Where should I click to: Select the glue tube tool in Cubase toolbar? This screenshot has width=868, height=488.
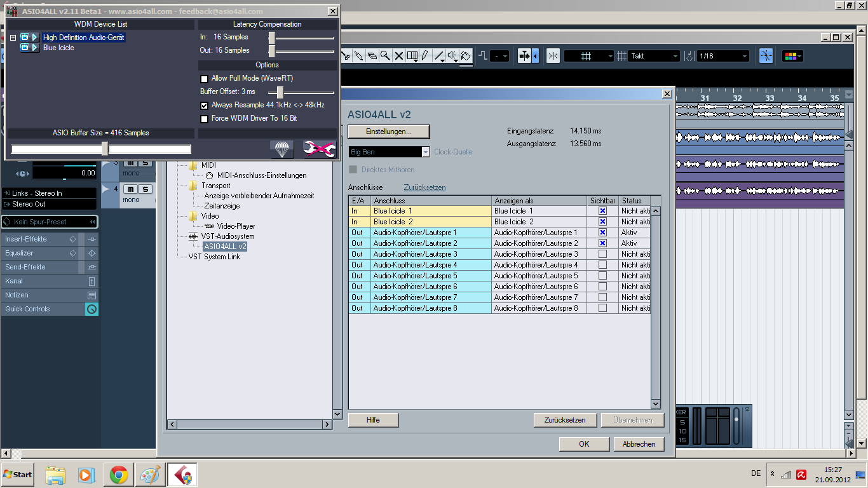tap(359, 56)
